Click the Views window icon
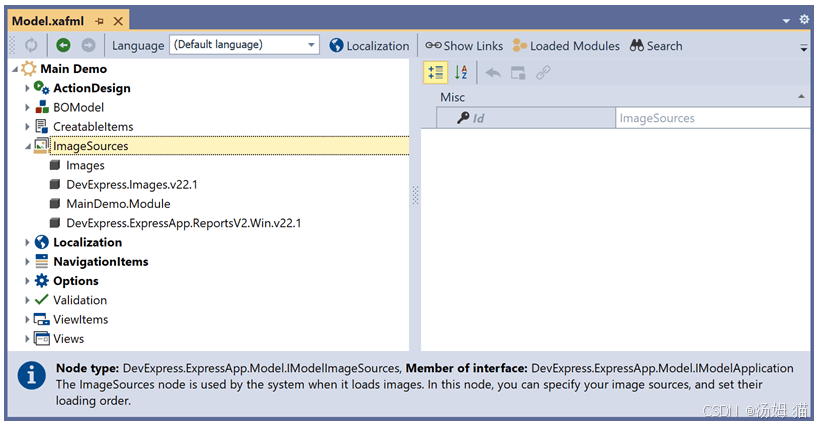The height and width of the screenshot is (427, 821). [41, 339]
